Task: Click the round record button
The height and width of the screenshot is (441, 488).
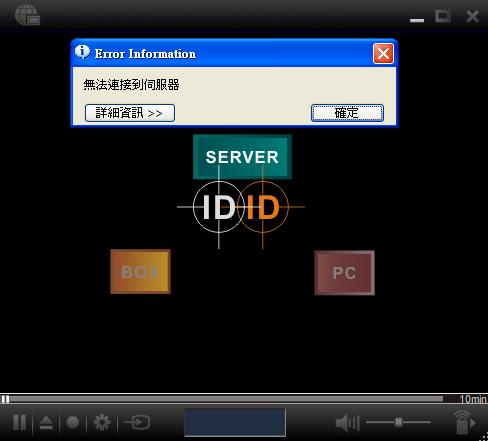Action: [x=73, y=422]
